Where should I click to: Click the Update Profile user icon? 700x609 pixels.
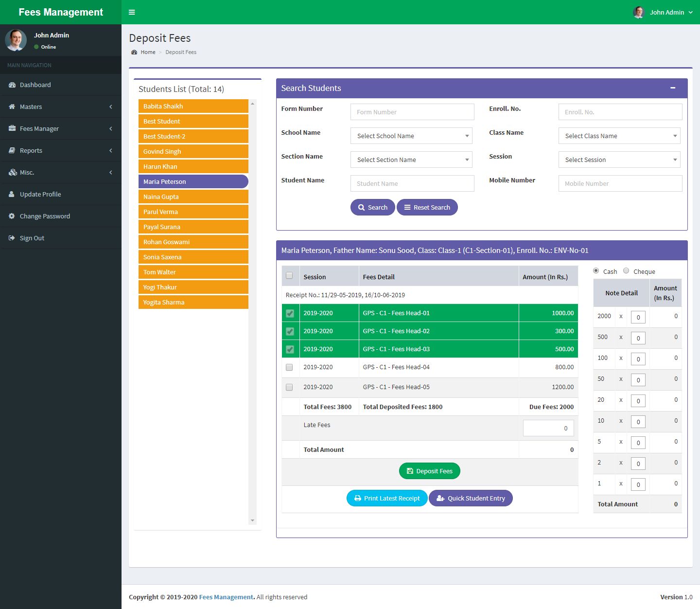12,195
